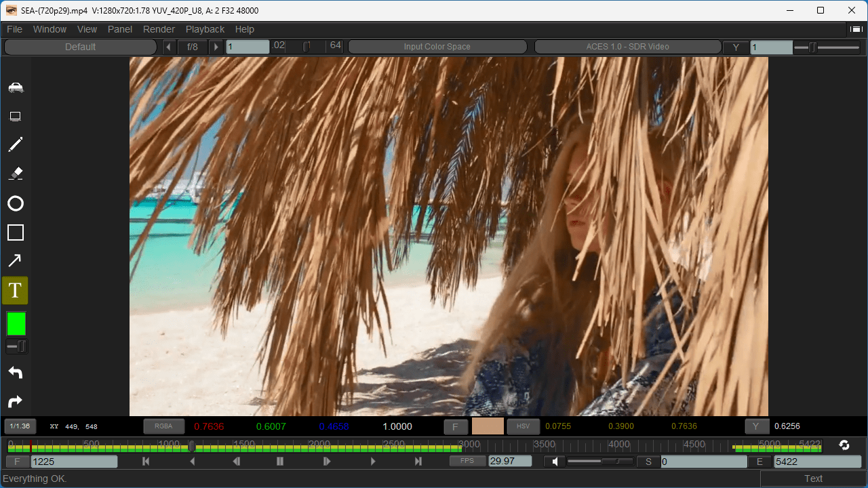Click the exposure value input field
This screenshot has height=488, width=868.
click(248, 47)
